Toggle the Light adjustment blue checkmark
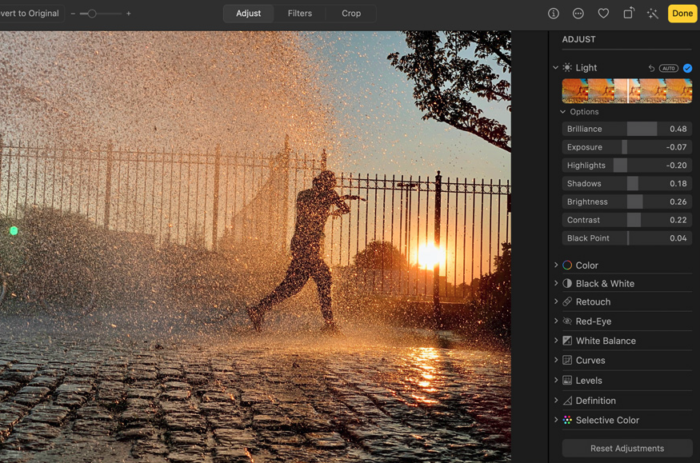The image size is (700, 463). pos(687,68)
